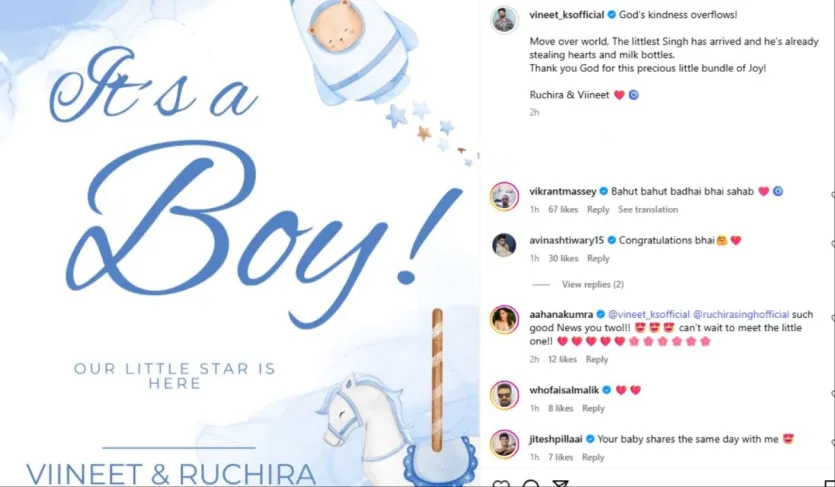Reply to jiteshpillaai's comment
The width and height of the screenshot is (835, 487).
click(593, 457)
